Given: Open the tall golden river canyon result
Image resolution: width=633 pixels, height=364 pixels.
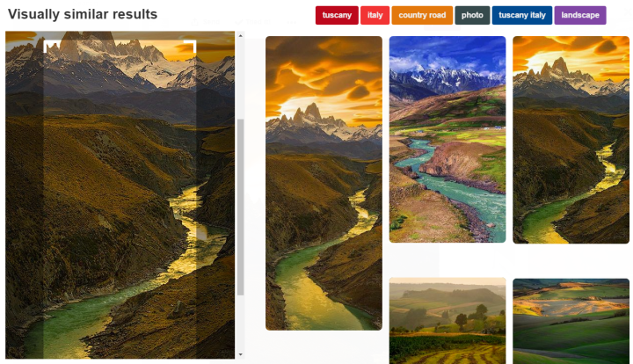Looking at the screenshot, I should (x=324, y=183).
